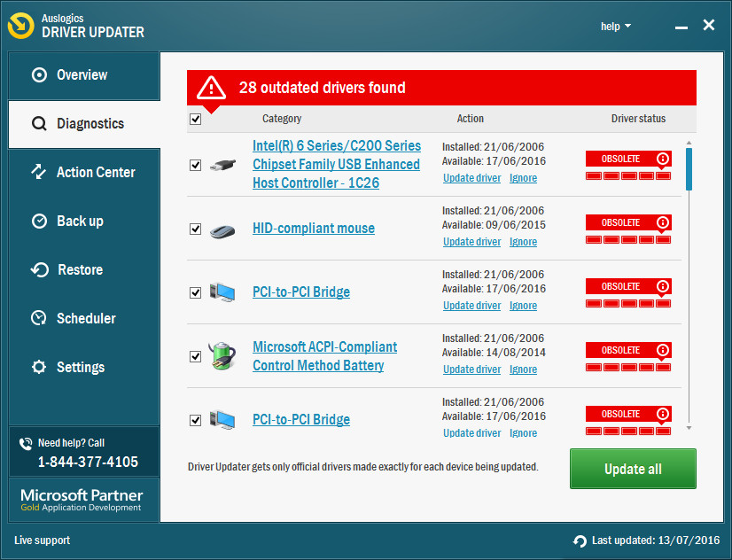
Task: Uncheck the HID-compliant mouse checkbox
Action: [196, 229]
